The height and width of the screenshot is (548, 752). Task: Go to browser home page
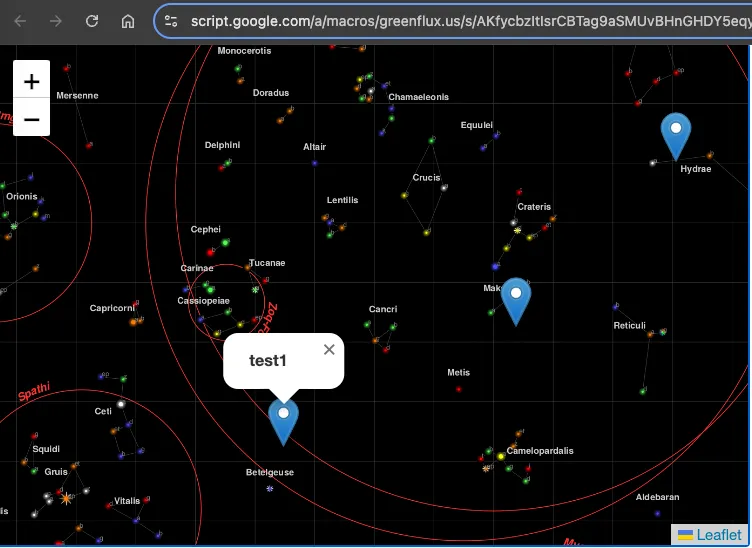[128, 21]
